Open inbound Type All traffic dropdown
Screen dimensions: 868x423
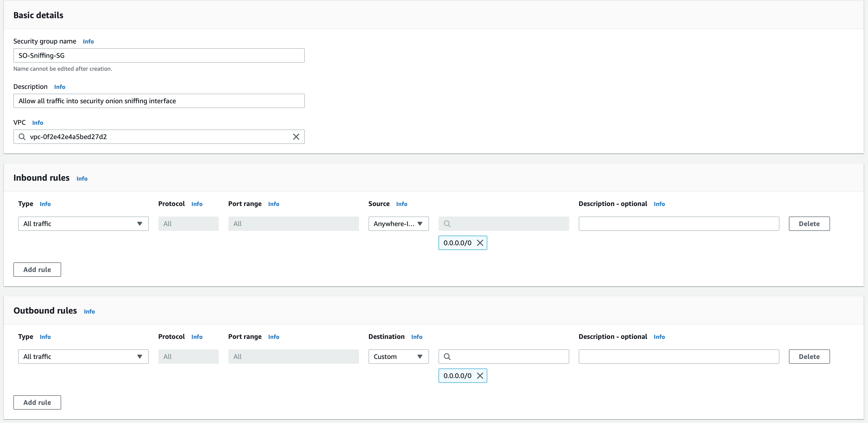point(83,224)
